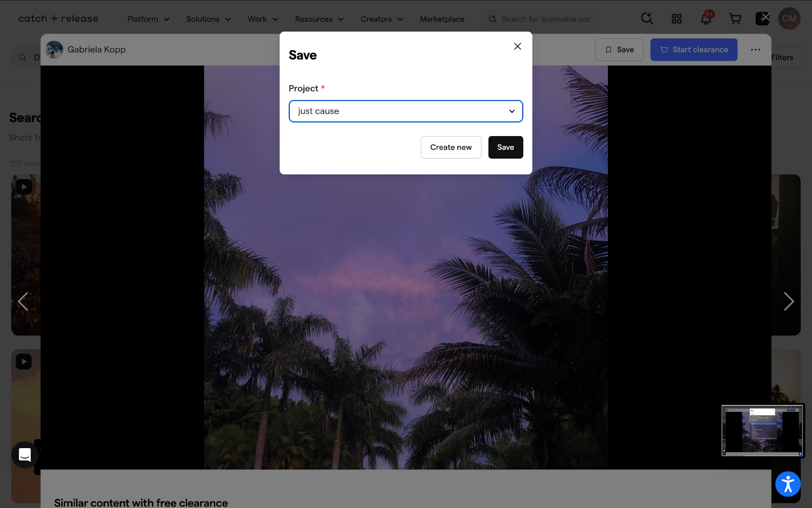Screen dimensions: 812x508
Task: Open the three-dot more options menu
Action: coord(755,50)
